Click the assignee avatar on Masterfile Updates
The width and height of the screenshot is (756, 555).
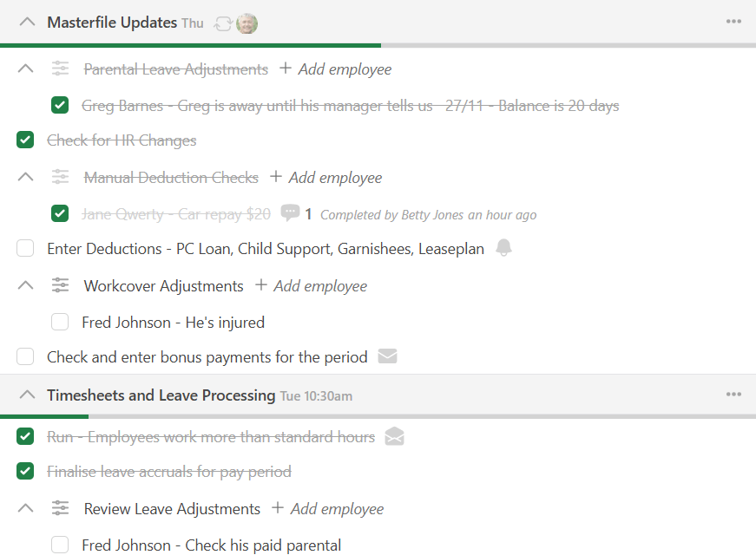click(x=247, y=23)
